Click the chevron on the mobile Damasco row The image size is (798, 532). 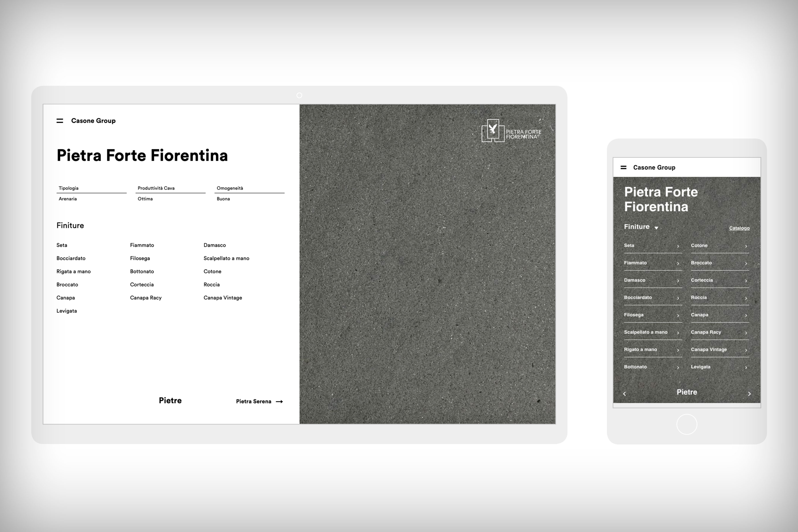tap(678, 281)
